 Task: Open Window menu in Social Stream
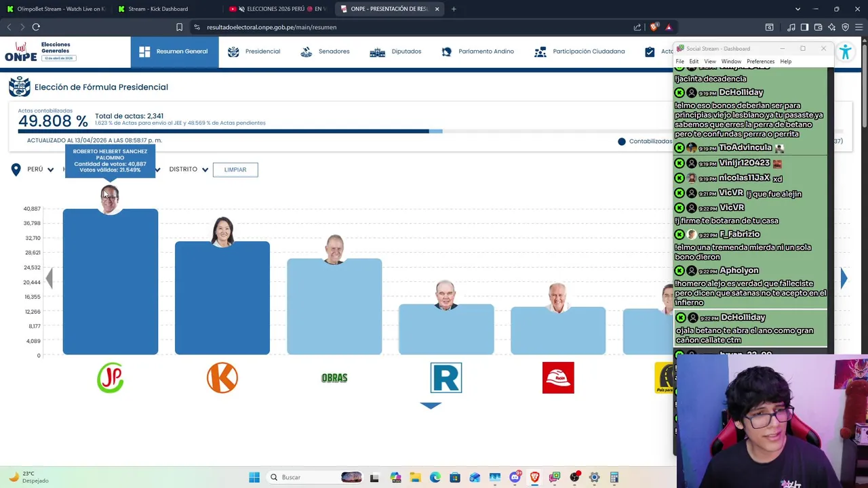tap(731, 62)
